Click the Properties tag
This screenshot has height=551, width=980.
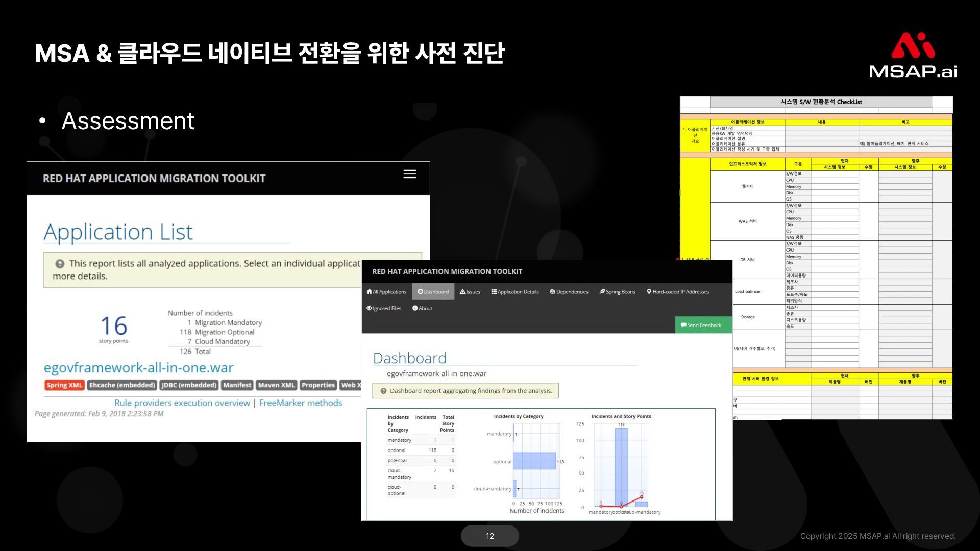[318, 385]
